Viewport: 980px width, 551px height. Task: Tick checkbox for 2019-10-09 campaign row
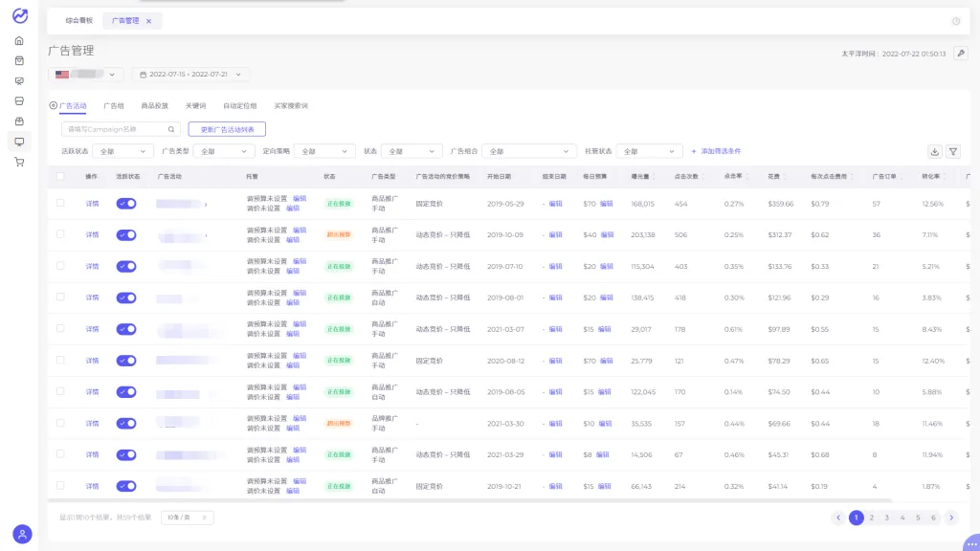(60, 234)
